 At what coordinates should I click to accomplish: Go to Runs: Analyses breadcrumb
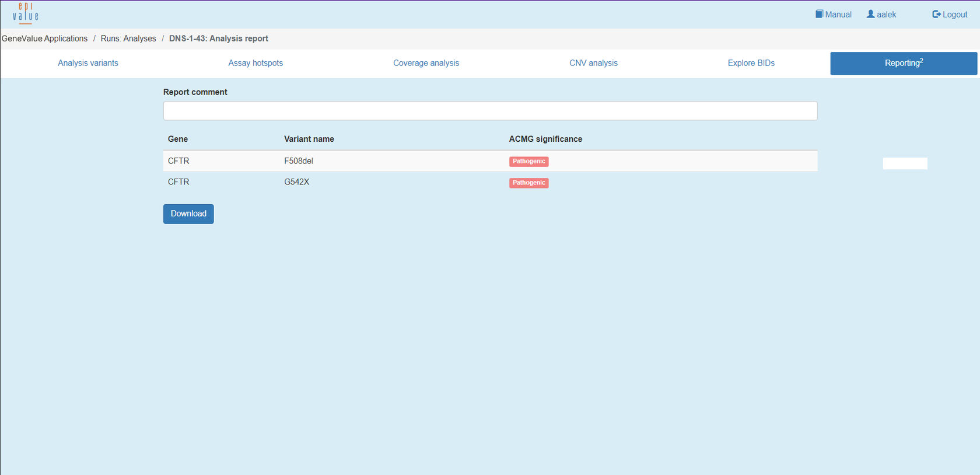tap(128, 39)
